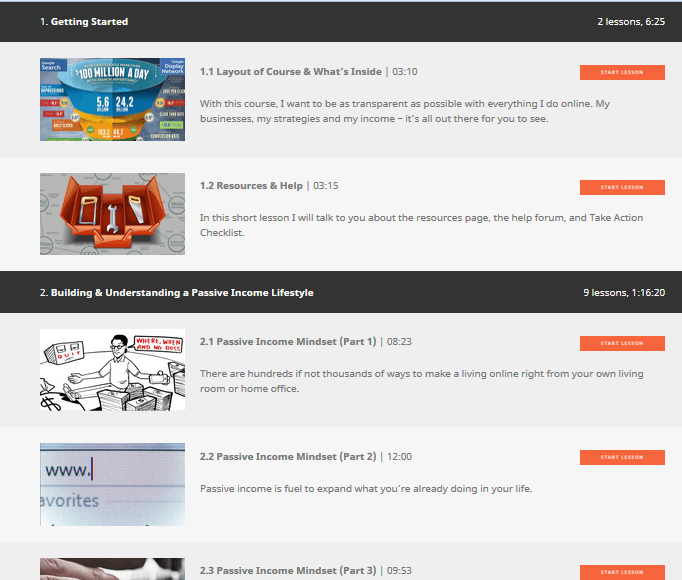The image size is (682, 580).
Task: Open title 2.3 Passive Income Mindset (Part 3)
Action: pyautogui.click(x=288, y=570)
